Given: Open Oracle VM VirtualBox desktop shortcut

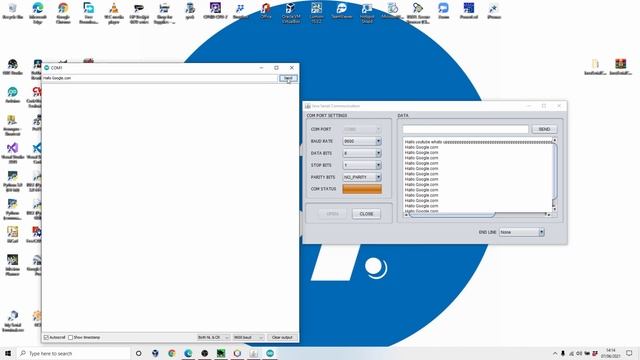Looking at the screenshot, I should point(291,12).
